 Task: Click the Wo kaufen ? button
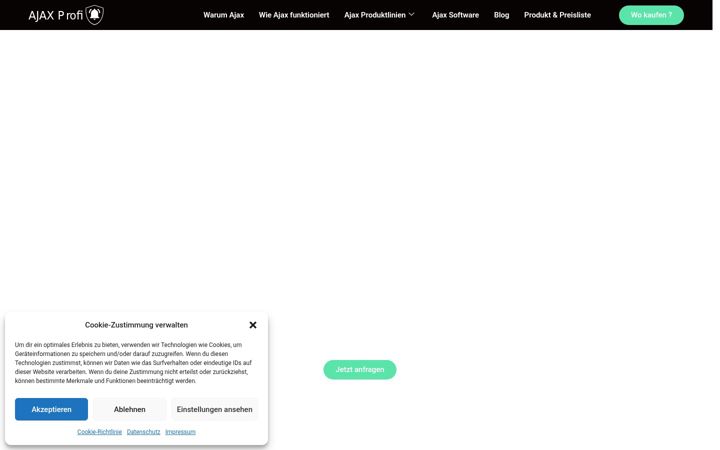(651, 15)
